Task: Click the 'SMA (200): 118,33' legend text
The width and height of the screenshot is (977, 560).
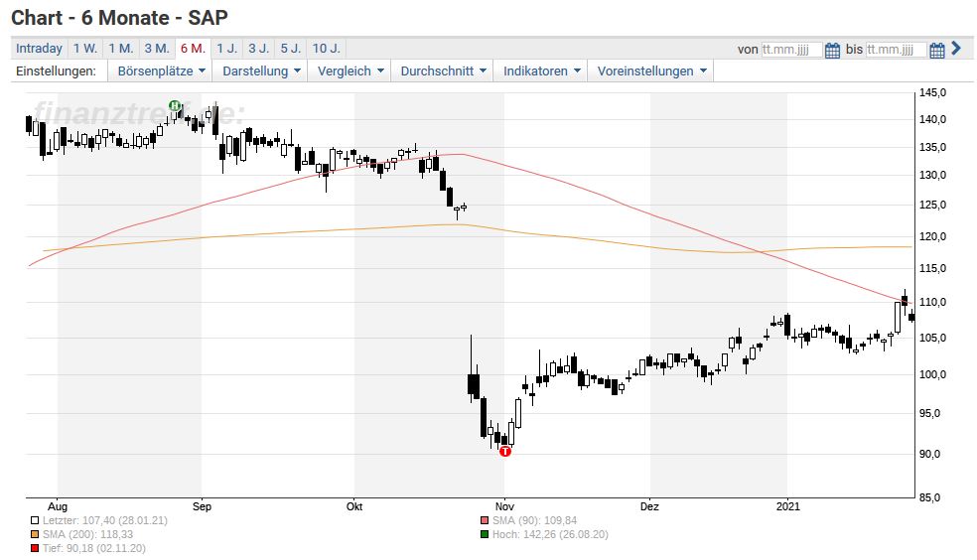Action: pos(87,534)
